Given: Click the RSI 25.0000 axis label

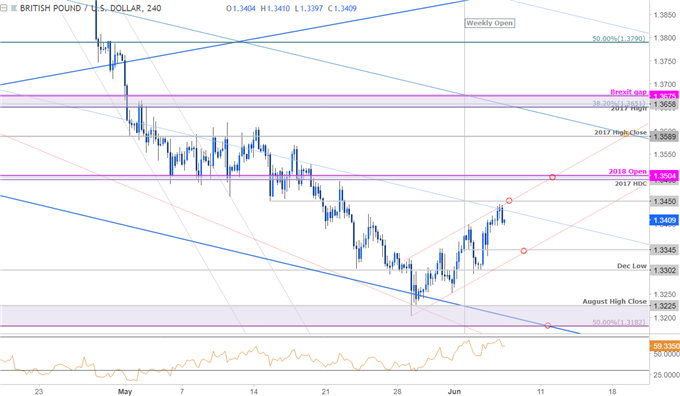Looking at the screenshot, I should [x=666, y=374].
